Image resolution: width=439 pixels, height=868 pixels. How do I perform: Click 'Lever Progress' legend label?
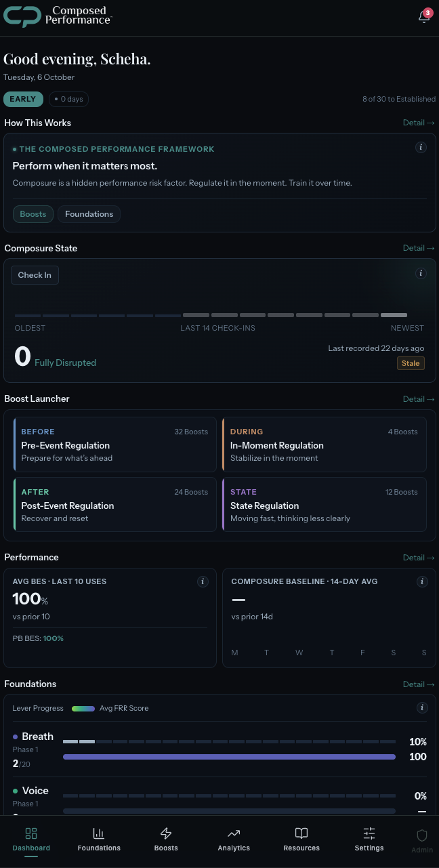[x=38, y=708]
